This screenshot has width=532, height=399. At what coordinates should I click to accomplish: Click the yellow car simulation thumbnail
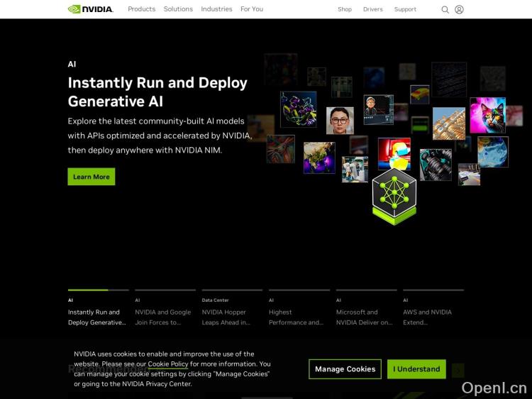[420, 94]
